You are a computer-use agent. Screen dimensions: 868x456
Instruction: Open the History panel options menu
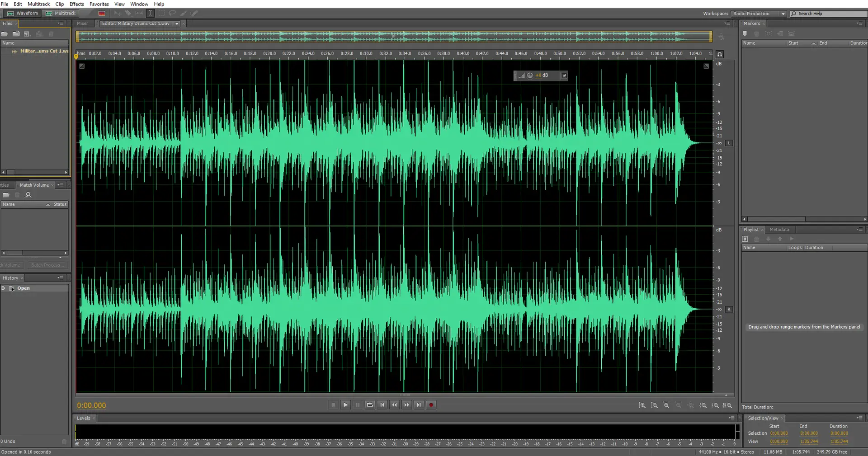click(61, 278)
